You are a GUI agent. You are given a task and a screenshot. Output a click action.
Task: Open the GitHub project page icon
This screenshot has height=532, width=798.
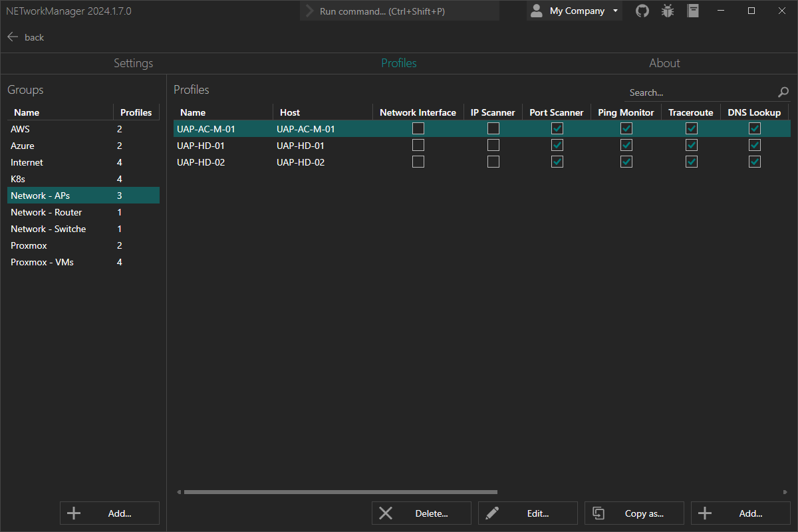[642, 11]
